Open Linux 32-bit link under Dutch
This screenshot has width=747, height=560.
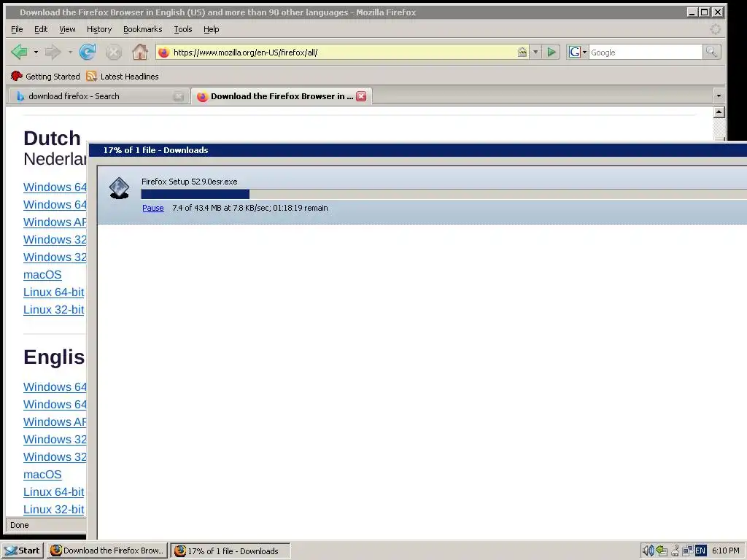53,310
